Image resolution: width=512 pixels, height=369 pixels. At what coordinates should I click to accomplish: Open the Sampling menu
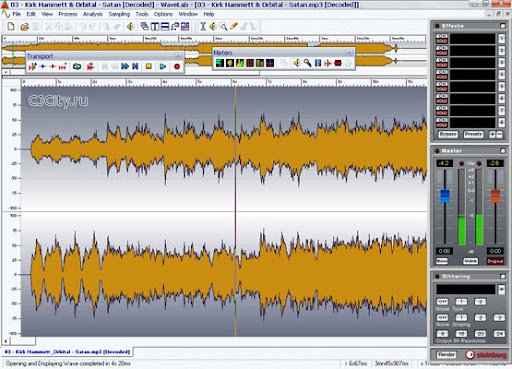[x=119, y=14]
